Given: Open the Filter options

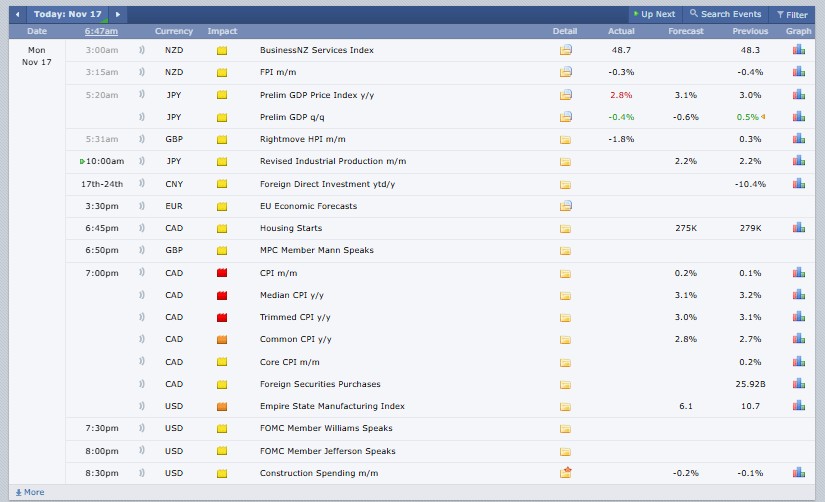Looking at the screenshot, I should [x=790, y=15].
